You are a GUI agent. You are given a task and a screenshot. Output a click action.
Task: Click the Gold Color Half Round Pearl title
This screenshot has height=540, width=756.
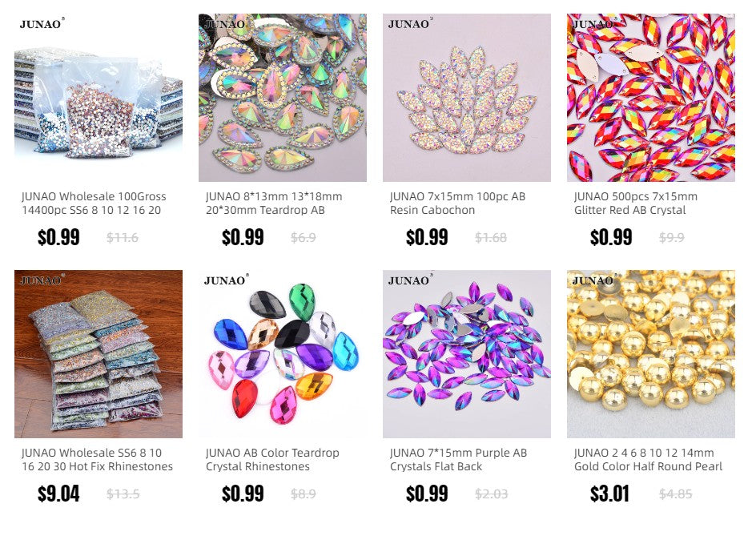coord(648,460)
